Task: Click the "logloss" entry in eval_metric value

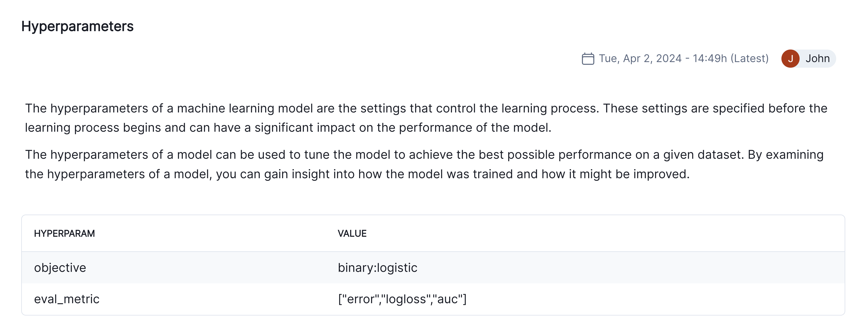Action: click(406, 299)
